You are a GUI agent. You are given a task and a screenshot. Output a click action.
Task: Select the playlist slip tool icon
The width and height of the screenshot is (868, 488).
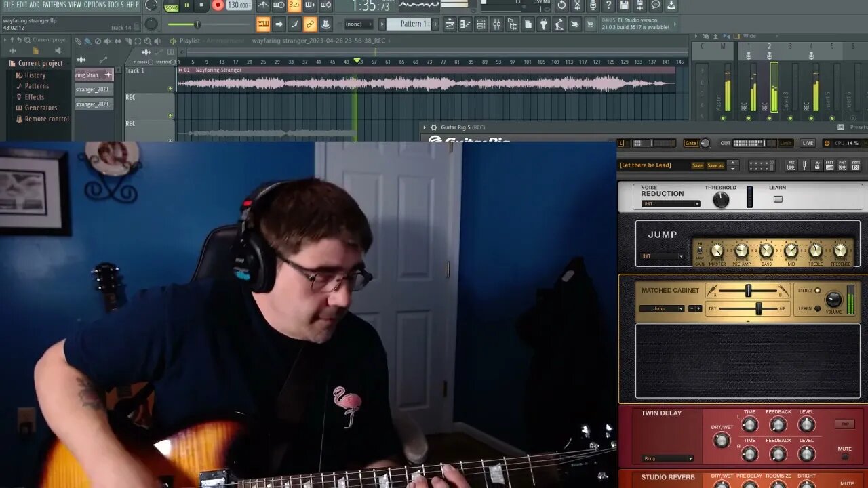pyautogui.click(x=118, y=41)
